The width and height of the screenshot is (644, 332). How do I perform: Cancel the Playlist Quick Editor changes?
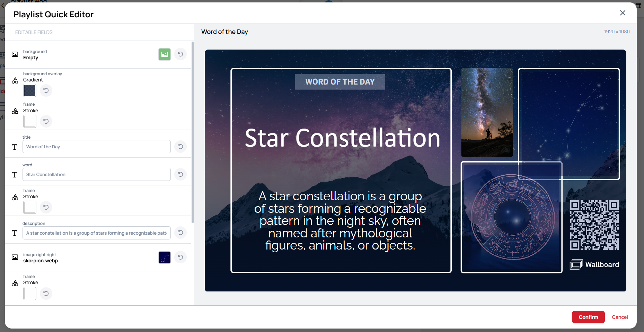619,317
